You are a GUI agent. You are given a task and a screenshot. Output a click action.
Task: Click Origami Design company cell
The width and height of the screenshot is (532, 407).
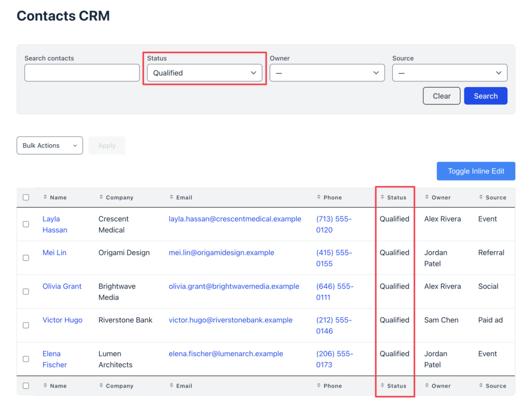[124, 253]
